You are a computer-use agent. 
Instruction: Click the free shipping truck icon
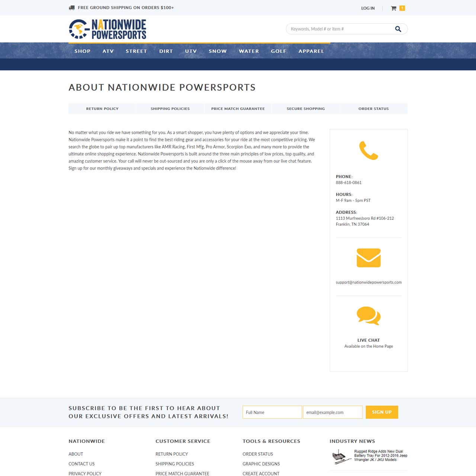click(72, 7)
